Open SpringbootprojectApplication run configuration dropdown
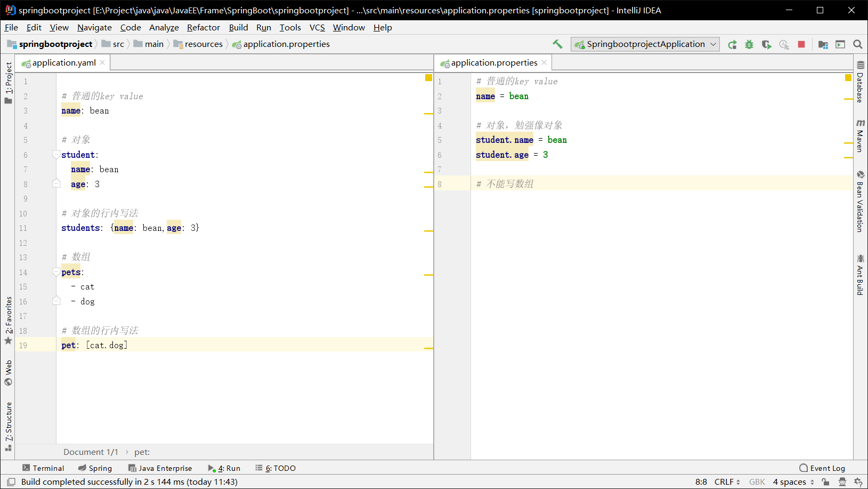Screen dimensions: 868x489 click(645, 44)
